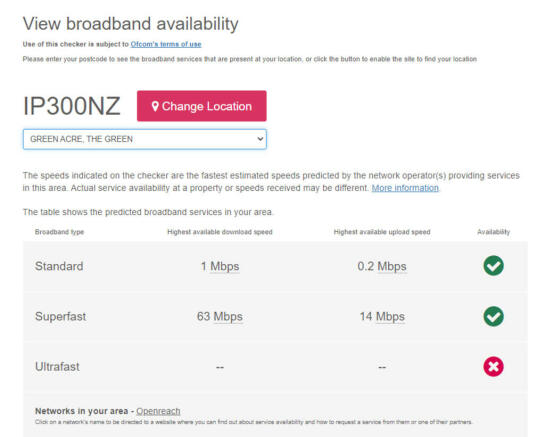This screenshot has width=545, height=437.
Task: Click the Superfast availability green checkmark icon
Action: [x=493, y=316]
